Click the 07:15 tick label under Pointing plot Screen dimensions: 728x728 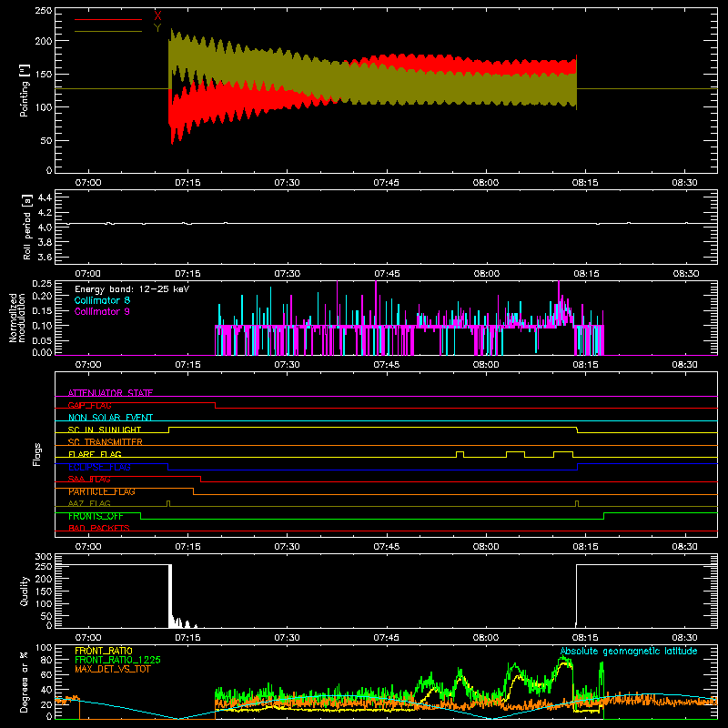tap(188, 183)
